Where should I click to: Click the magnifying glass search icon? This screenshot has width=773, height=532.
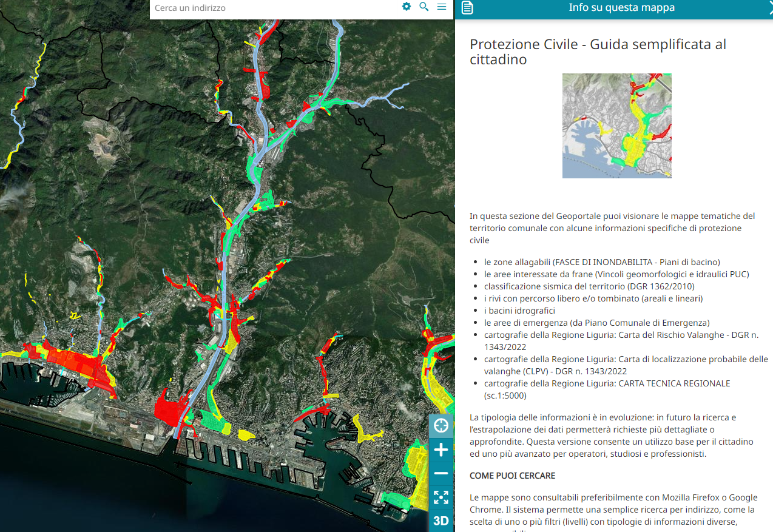424,7
